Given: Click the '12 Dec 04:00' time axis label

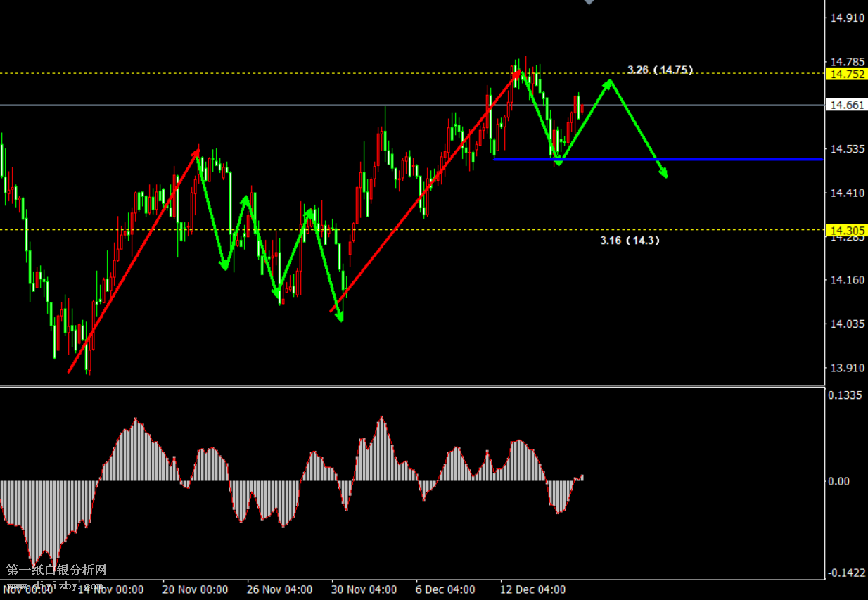Looking at the screenshot, I should coord(532,589).
